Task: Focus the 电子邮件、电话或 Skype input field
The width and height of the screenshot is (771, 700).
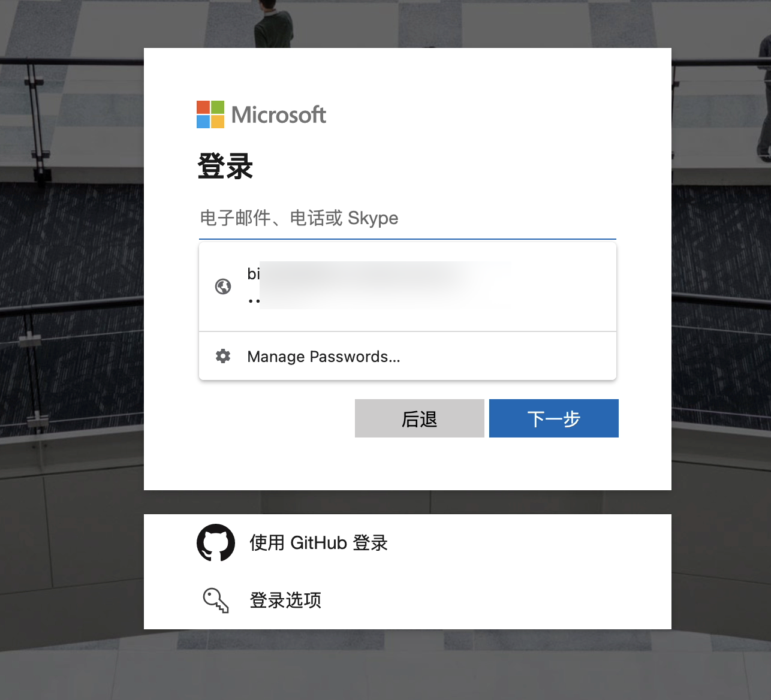Action: coord(407,218)
